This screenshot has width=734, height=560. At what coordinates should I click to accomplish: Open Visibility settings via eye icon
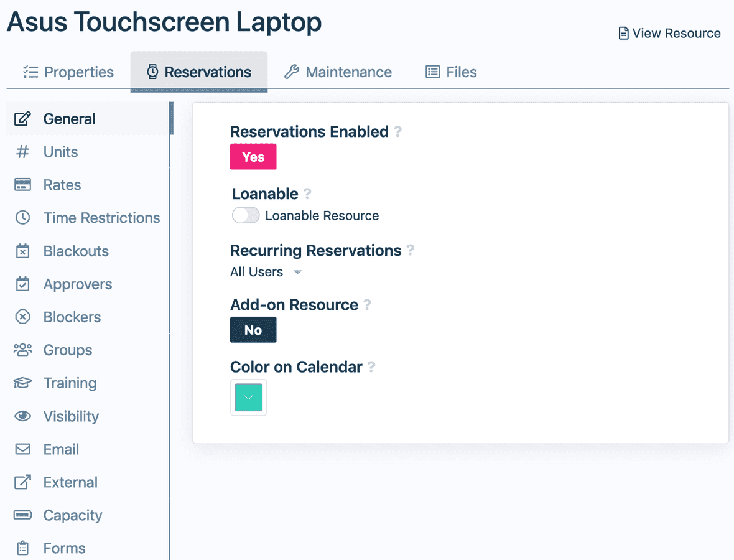(x=22, y=416)
